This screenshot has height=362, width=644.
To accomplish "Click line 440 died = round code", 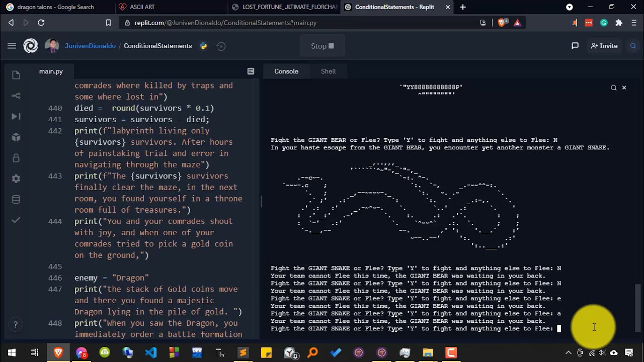I will (144, 108).
